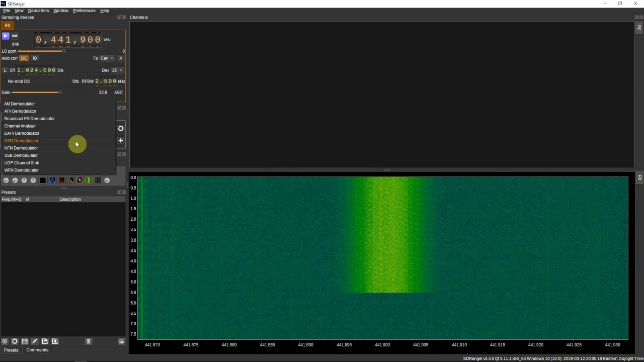The image size is (644, 362).
Task: Load the selected preset folder icon
Action: pyautogui.click(x=121, y=341)
